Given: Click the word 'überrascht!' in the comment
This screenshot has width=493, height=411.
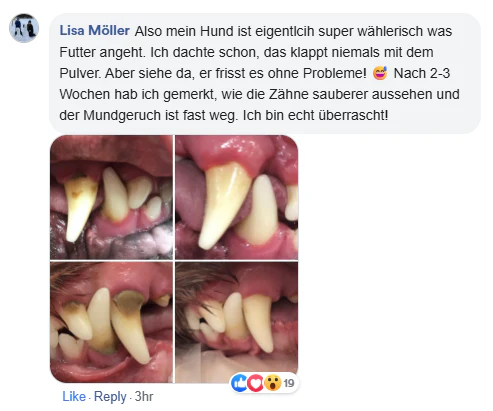Looking at the screenshot, I should 353,115.
